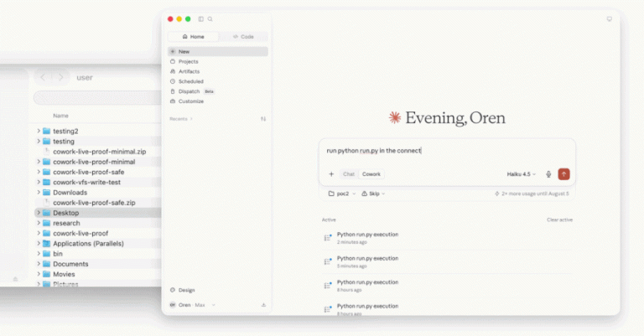Expand the testing2 folder in Finder

[x=39, y=131]
